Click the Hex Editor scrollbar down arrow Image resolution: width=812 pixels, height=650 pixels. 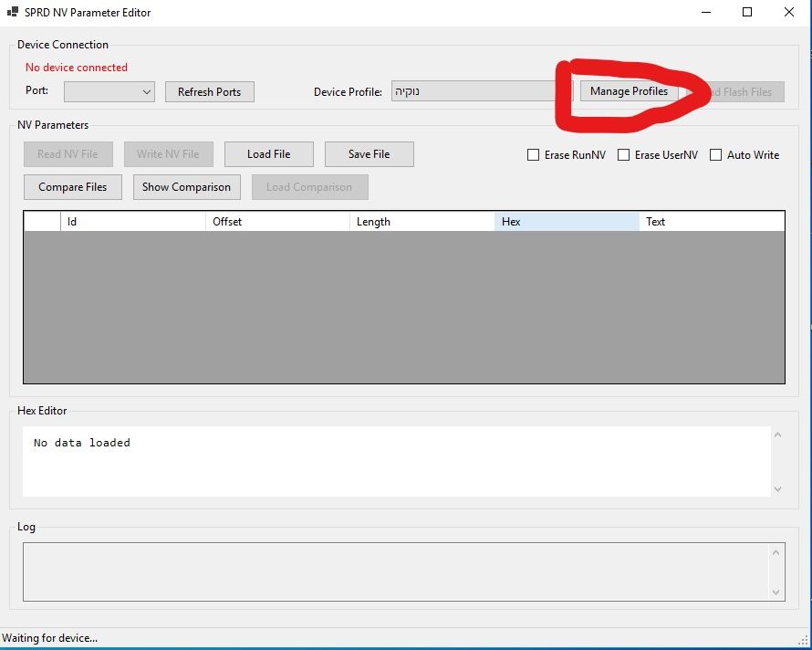[x=777, y=489]
